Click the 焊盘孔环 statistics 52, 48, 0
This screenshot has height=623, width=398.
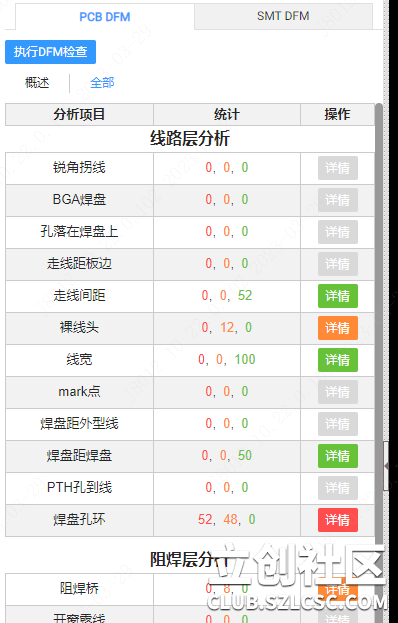pos(227,519)
